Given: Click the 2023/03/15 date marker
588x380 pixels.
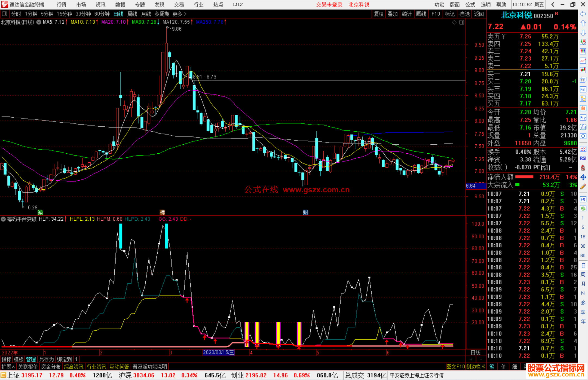Looking at the screenshot, I should coord(218,352).
